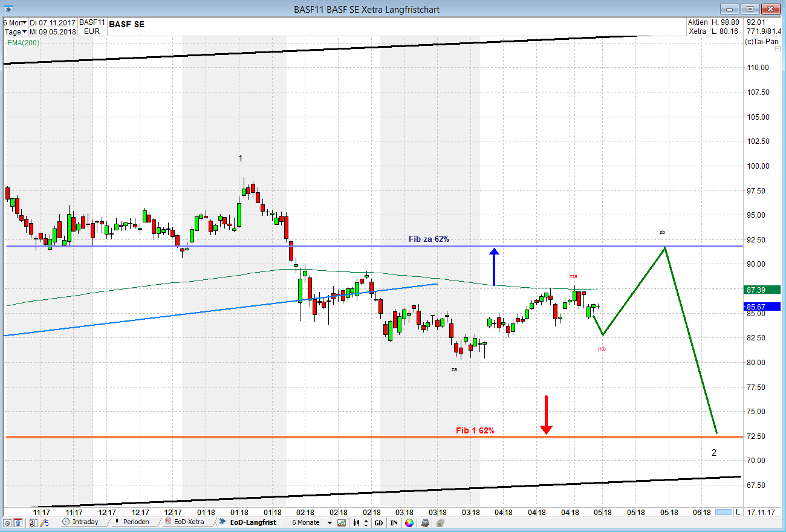Click the window title BASF11 BASF SE Xetra Langfristchart
786x532 pixels.
tap(367, 9)
